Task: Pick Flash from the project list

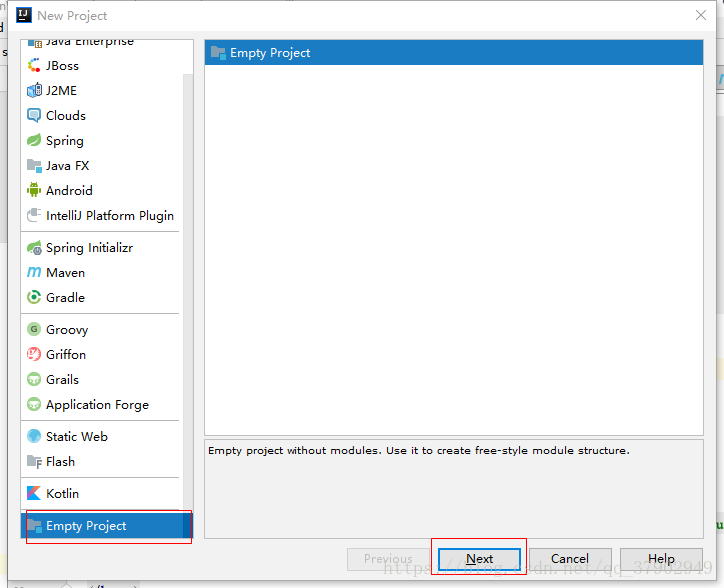Action: pyautogui.click(x=102, y=461)
